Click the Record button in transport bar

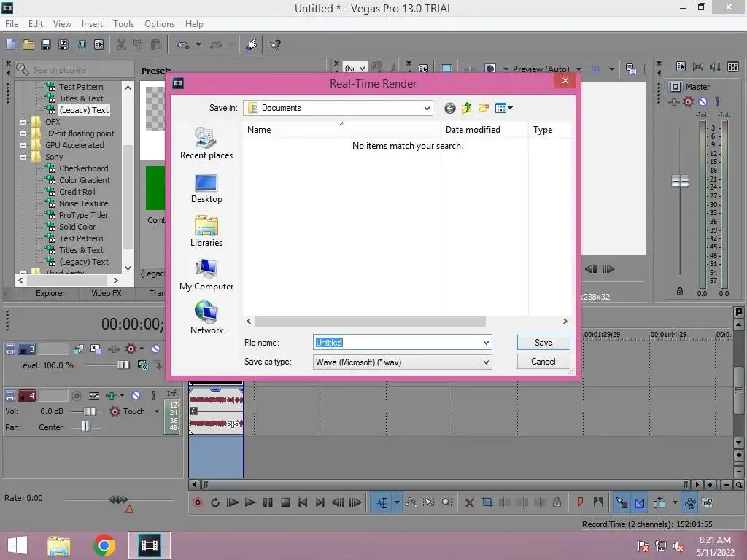197,502
